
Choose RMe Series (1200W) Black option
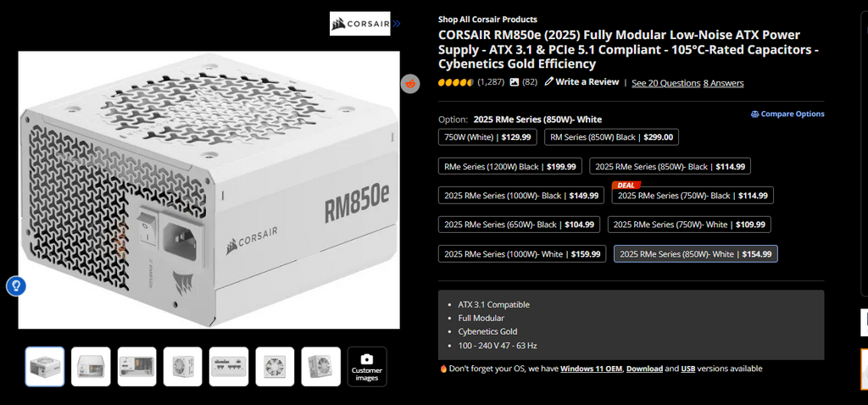pyautogui.click(x=509, y=167)
